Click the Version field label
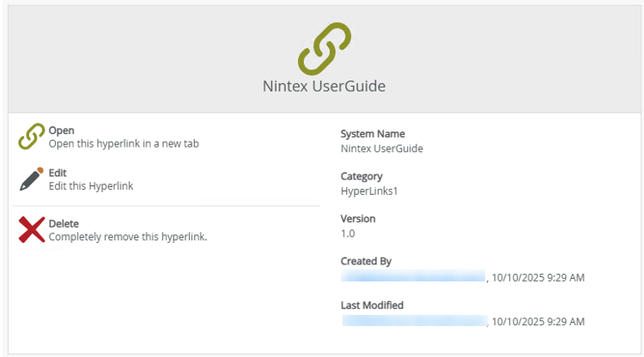The image size is (644, 357). pyautogui.click(x=358, y=219)
